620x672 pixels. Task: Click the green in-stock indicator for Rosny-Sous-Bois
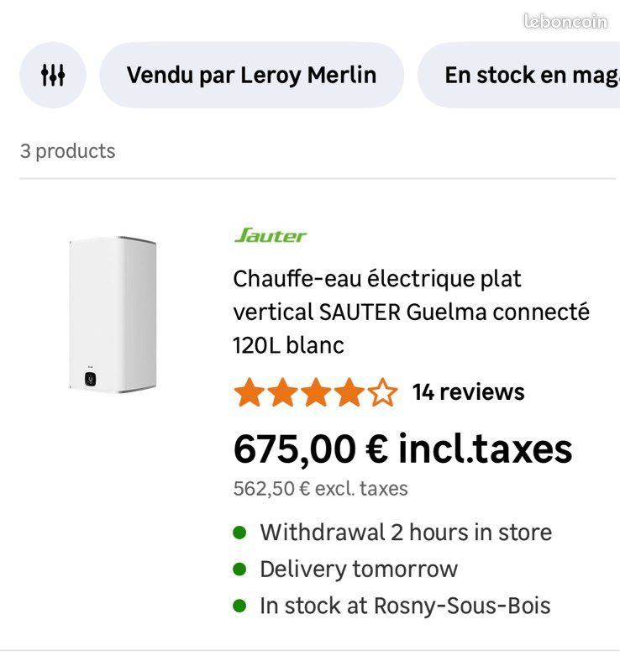[241, 606]
